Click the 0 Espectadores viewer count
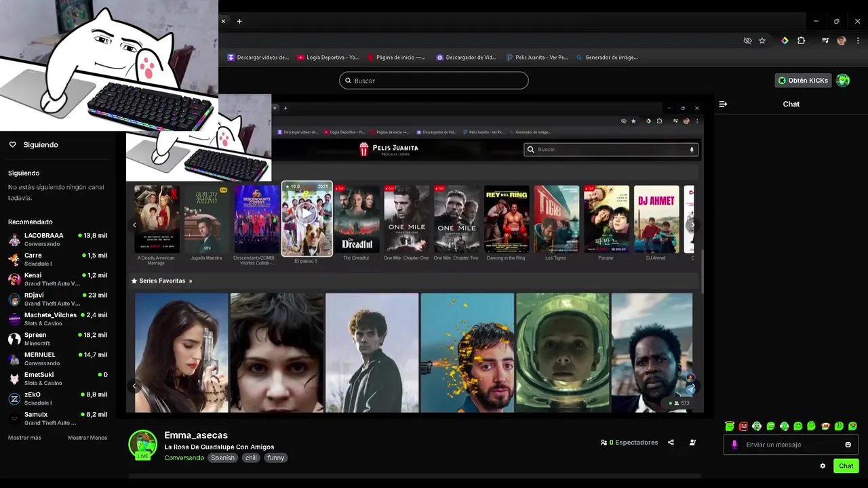Screen dimensions: 868x488 click(629, 443)
